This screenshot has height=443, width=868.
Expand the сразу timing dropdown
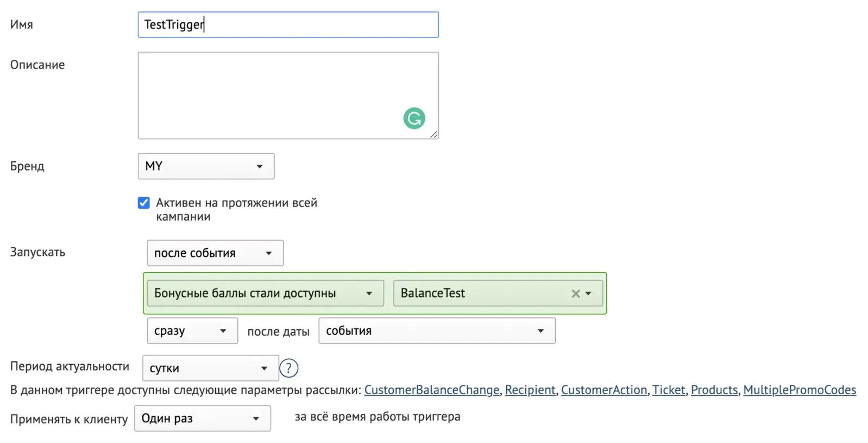click(x=192, y=331)
